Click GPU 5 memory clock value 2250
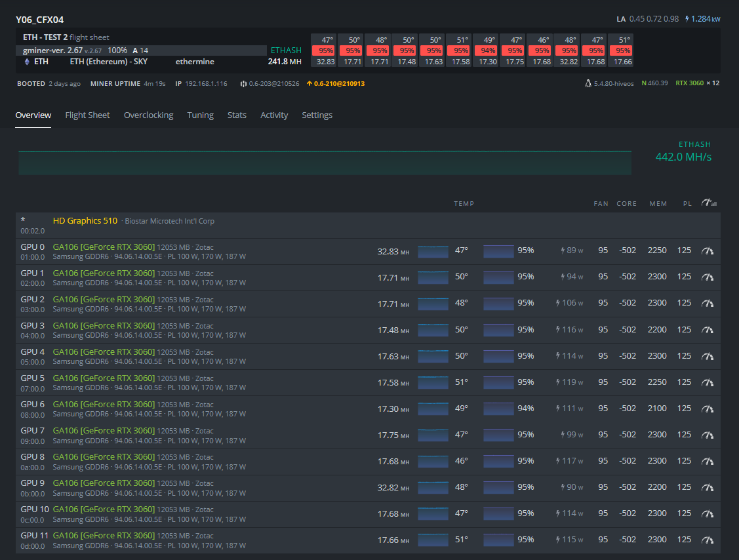This screenshot has height=560, width=739. point(657,382)
